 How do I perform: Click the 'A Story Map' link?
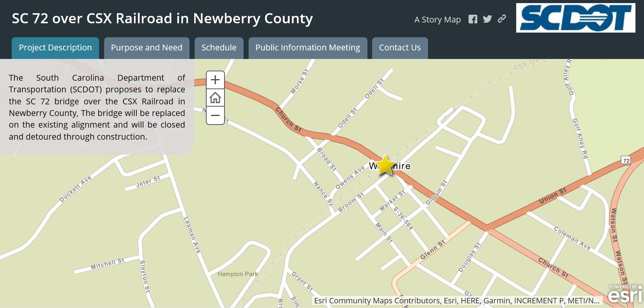tap(437, 19)
